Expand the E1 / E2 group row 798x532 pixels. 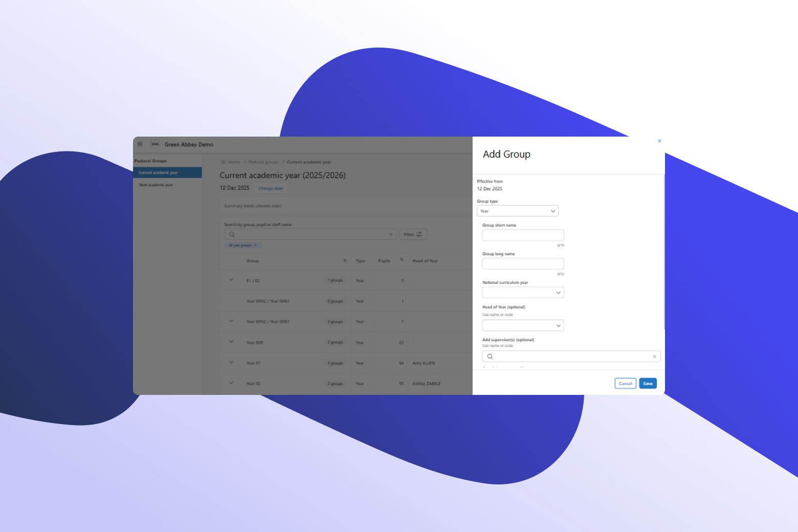pyautogui.click(x=231, y=280)
